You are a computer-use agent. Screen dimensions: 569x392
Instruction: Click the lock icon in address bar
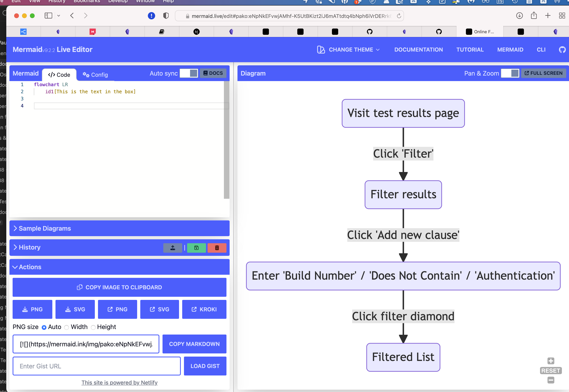(188, 16)
